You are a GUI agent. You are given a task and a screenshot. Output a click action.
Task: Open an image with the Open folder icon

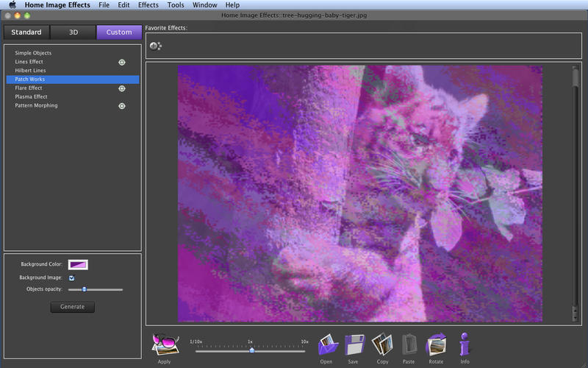click(x=326, y=344)
